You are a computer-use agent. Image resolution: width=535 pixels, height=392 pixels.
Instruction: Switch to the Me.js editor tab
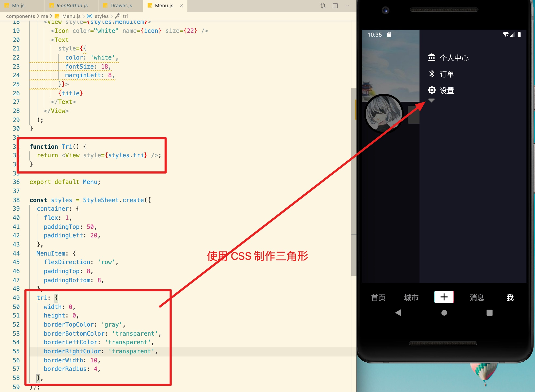pyautogui.click(x=18, y=6)
